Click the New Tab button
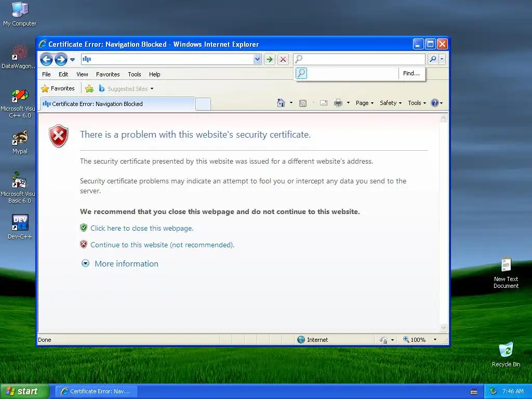Image resolution: width=532 pixels, height=399 pixels. [x=203, y=104]
